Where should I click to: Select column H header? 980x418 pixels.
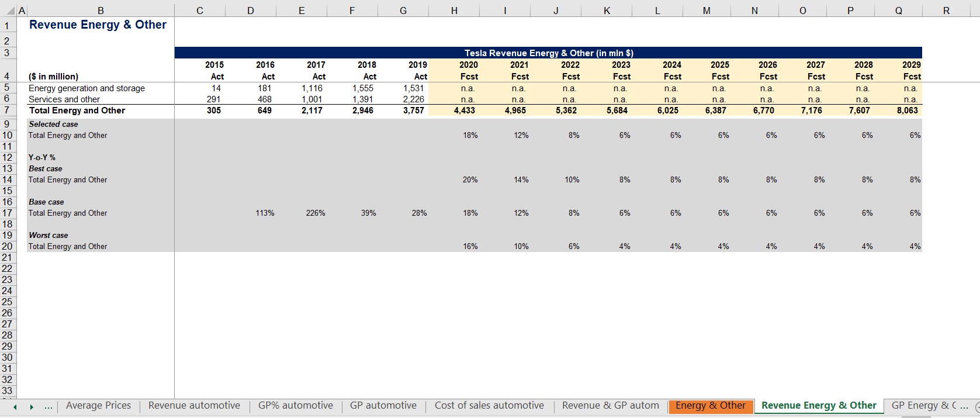(x=454, y=11)
